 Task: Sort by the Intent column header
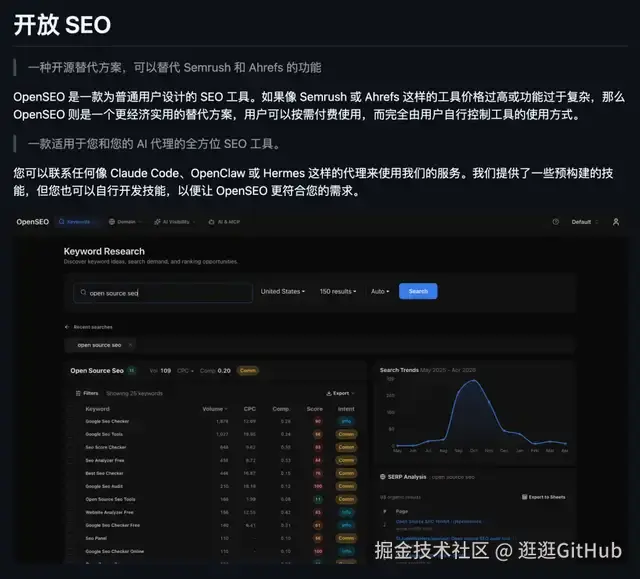click(346, 409)
